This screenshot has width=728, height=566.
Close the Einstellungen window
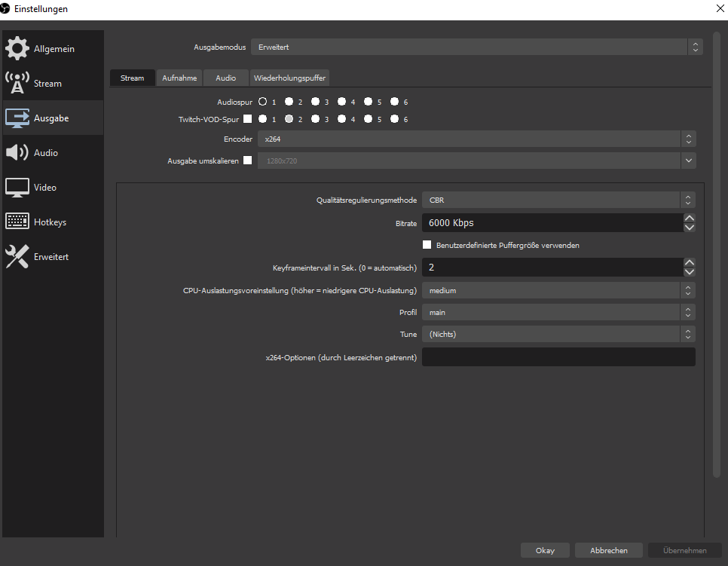click(720, 8)
